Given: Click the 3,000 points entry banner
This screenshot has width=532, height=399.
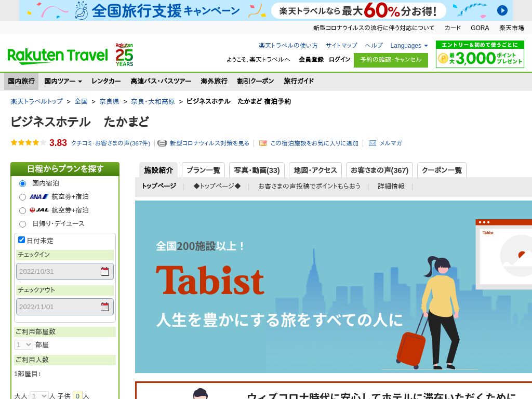Looking at the screenshot, I should coord(480,54).
